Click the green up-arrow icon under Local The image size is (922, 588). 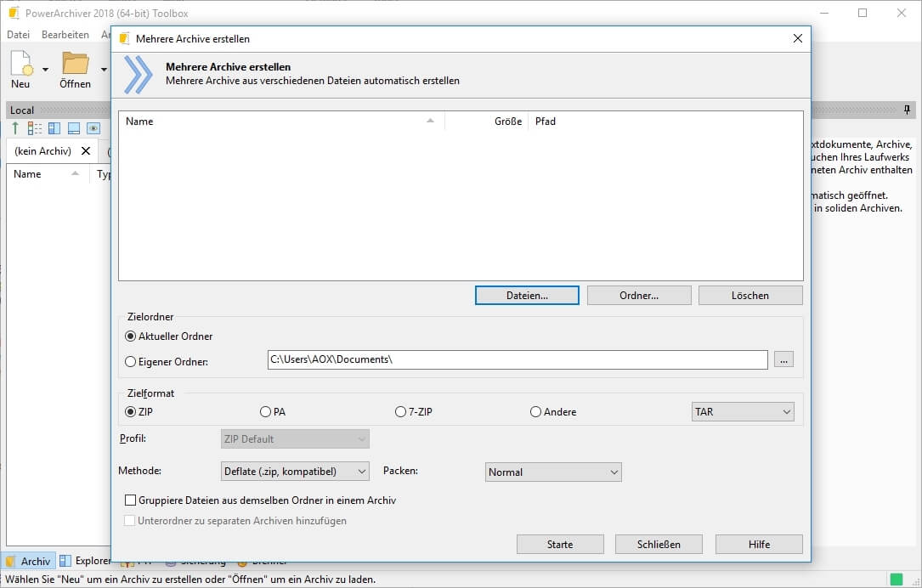pos(15,128)
